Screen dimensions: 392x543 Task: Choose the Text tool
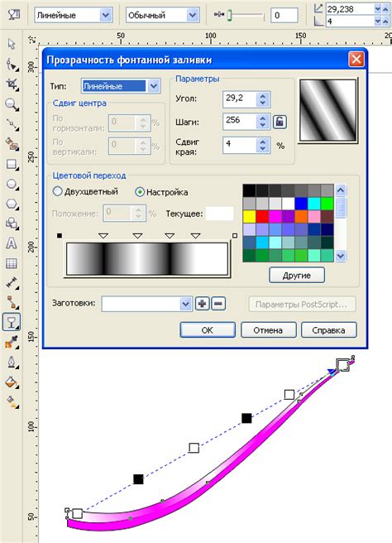[x=12, y=243]
